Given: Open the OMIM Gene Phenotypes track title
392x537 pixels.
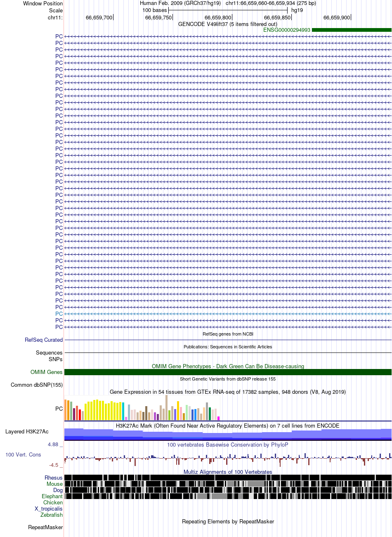Looking at the screenshot, I should [228, 366].
